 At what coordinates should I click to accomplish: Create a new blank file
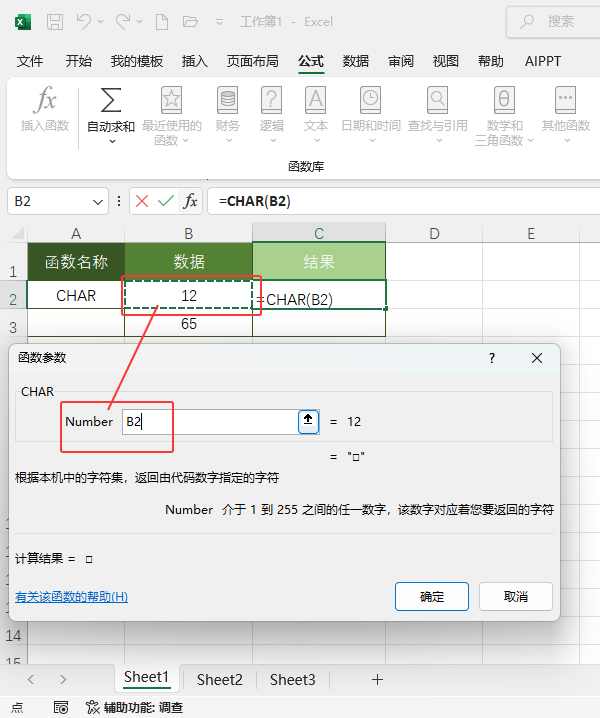click(x=162, y=22)
